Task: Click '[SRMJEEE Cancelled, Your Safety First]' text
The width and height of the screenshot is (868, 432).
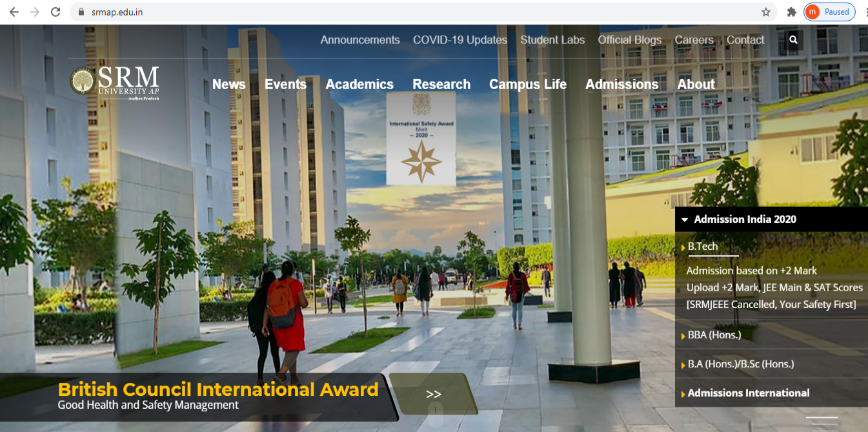Action: point(771,304)
